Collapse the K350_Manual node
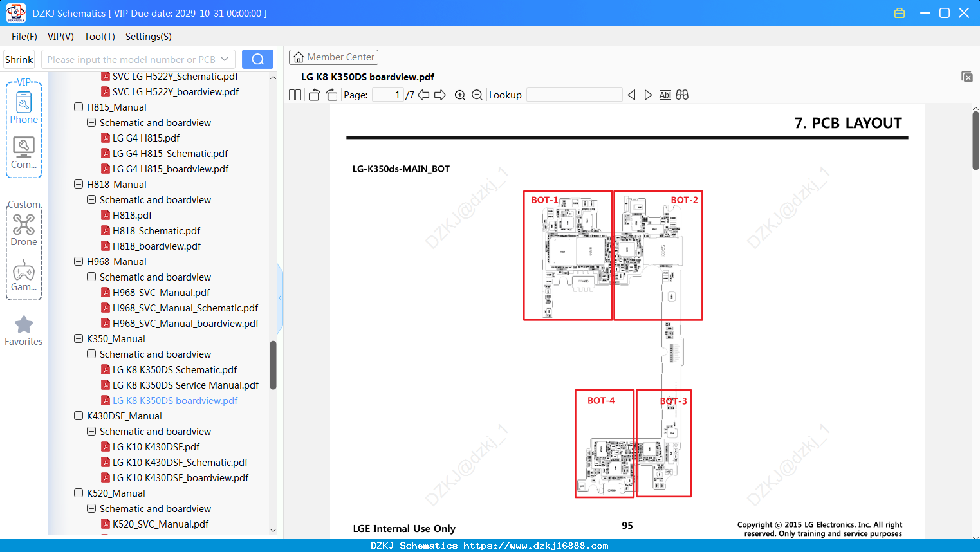The image size is (980, 552). [x=79, y=338]
